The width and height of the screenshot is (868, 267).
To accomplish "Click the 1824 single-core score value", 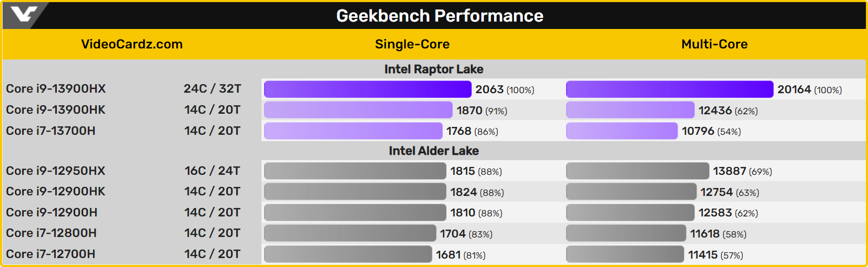I will (x=463, y=192).
